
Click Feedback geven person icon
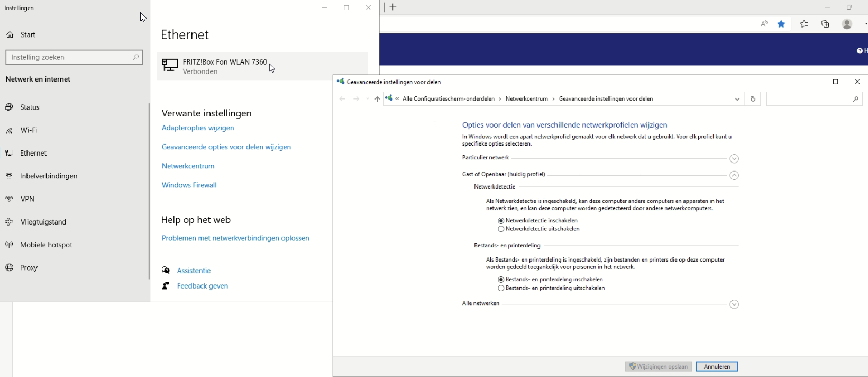[166, 286]
